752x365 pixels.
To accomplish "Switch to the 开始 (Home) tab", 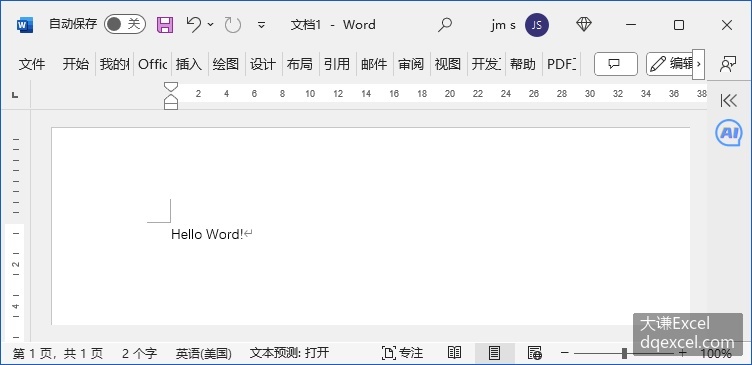I will [x=75, y=64].
